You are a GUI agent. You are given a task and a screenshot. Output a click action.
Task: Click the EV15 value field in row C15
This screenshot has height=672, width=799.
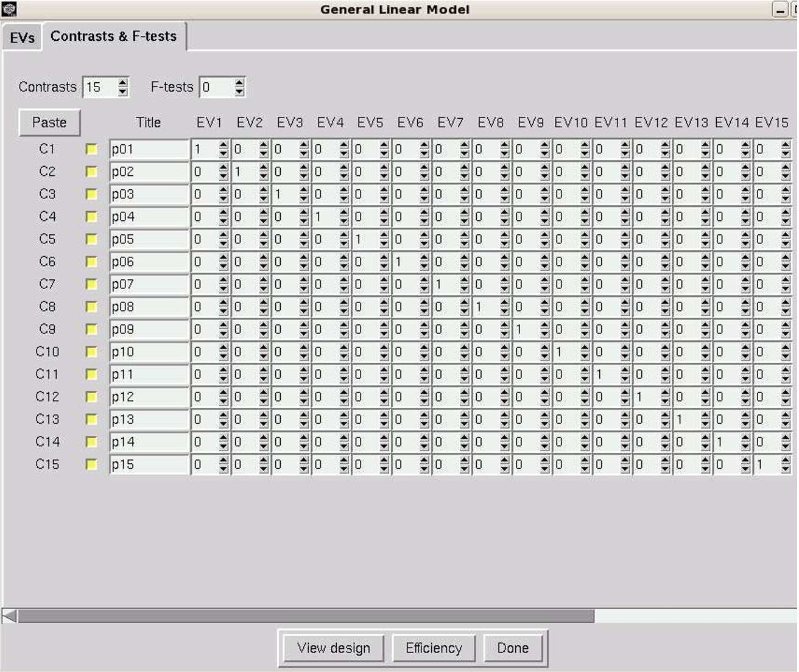(767, 464)
